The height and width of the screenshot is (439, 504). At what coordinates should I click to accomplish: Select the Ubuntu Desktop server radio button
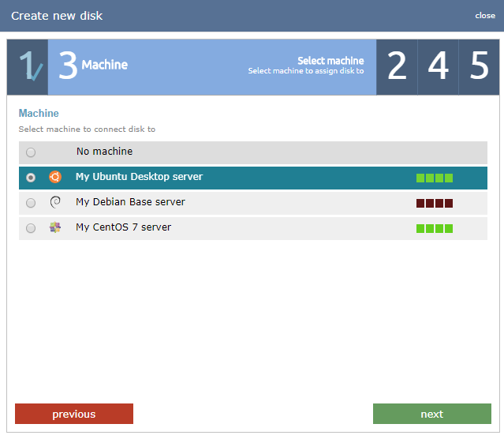coord(31,178)
